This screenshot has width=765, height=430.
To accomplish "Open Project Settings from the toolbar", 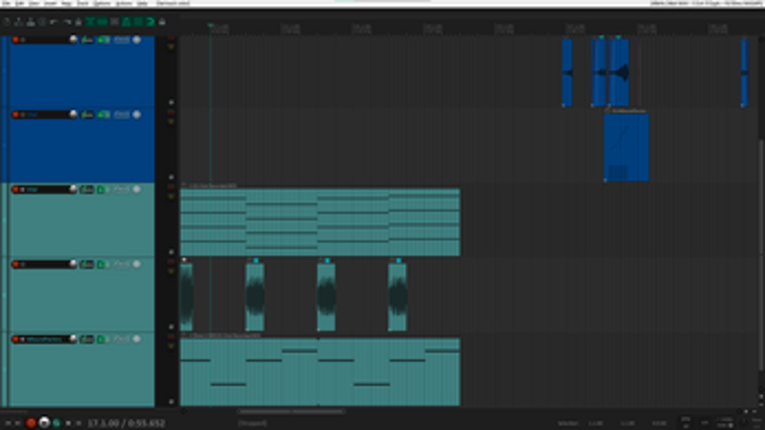I will click(x=42, y=22).
